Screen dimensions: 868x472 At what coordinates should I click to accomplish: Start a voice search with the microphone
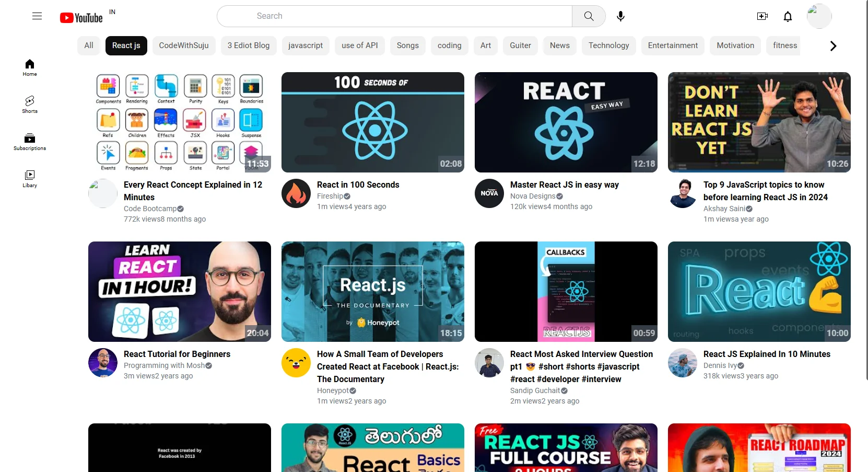coord(620,16)
